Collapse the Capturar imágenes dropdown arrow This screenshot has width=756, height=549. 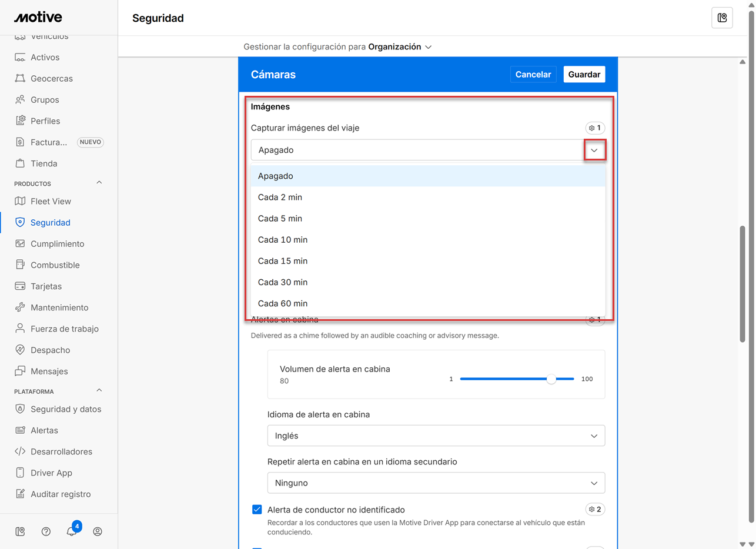tap(594, 150)
